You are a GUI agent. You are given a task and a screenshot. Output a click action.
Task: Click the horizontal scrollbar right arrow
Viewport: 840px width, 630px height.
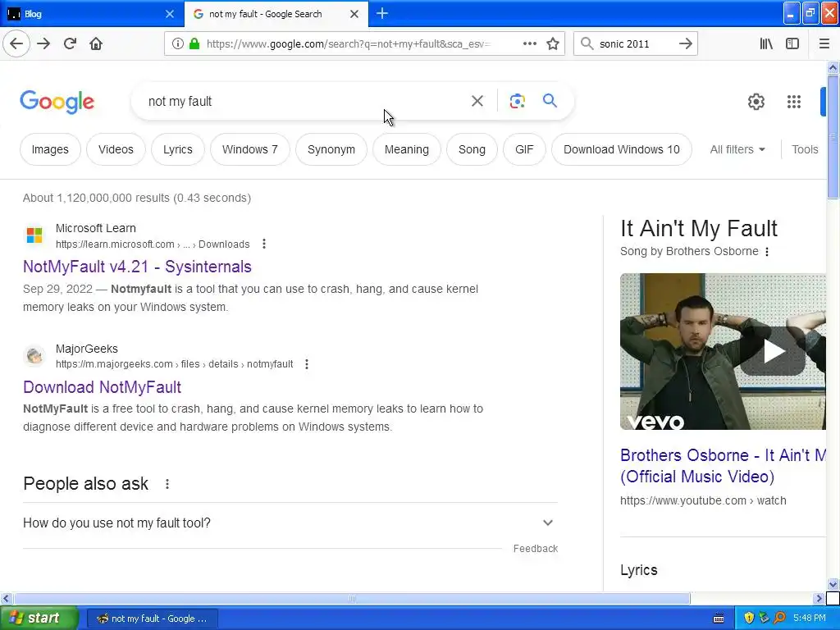(819, 598)
